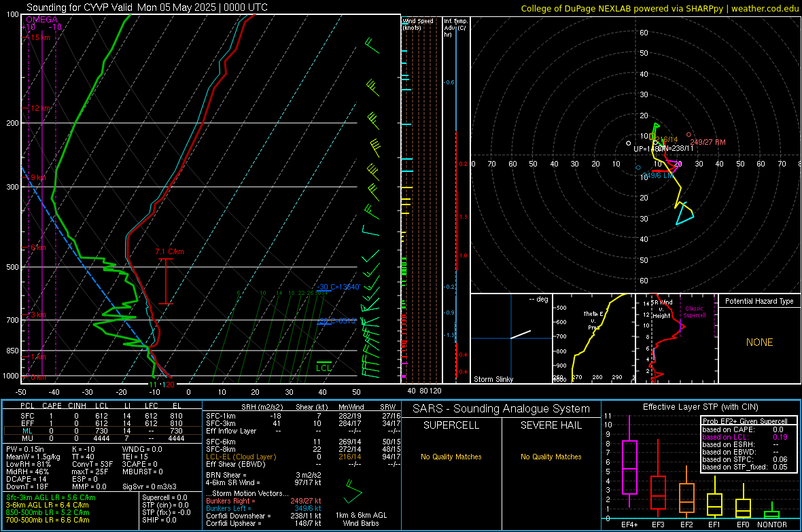Click the green 'LCL' marker on skew-T
802x532 pixels.
click(x=324, y=368)
